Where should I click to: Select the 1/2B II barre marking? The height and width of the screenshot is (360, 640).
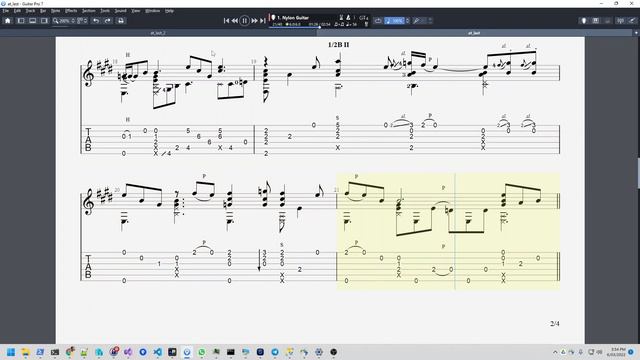click(x=338, y=45)
